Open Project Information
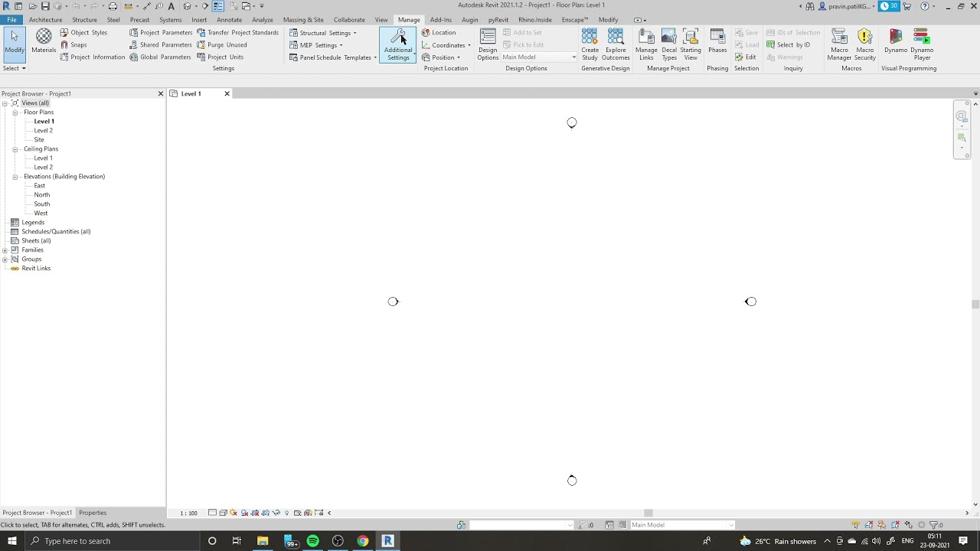This screenshot has width=980, height=551. [92, 57]
